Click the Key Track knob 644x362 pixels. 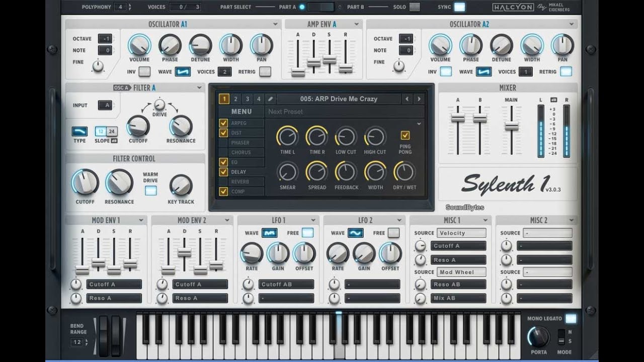[x=181, y=186]
